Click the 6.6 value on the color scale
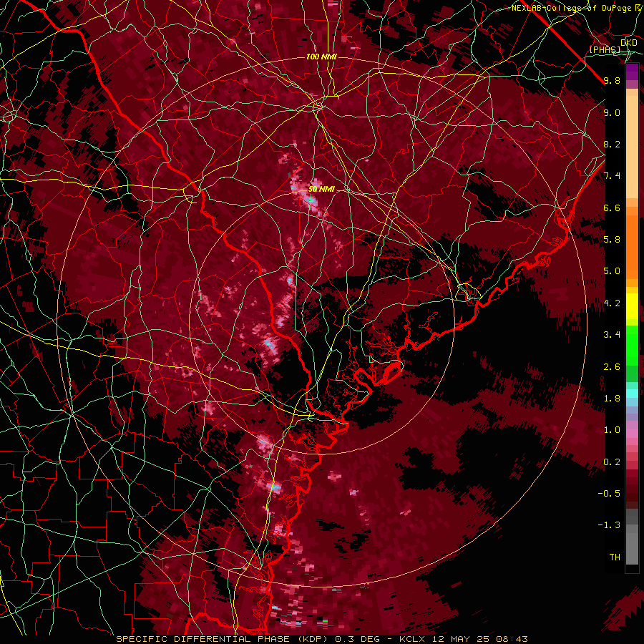 612,208
